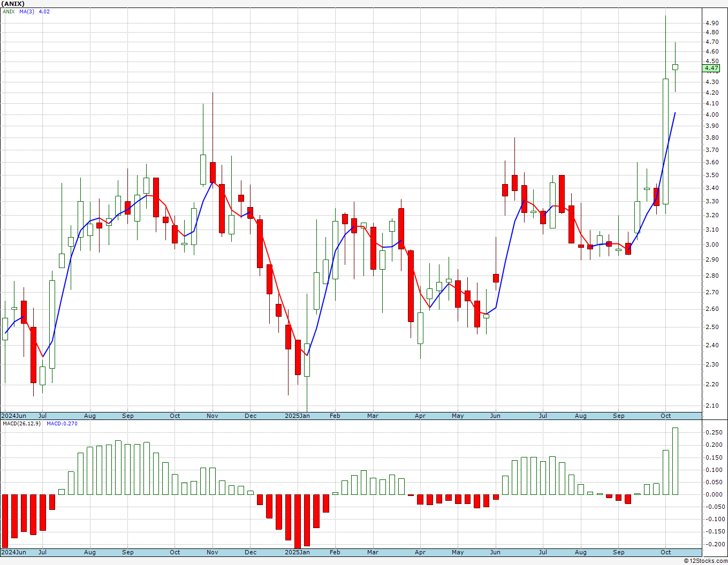This screenshot has height=565, width=728.
Task: Click the 0.000 MACD axis tick
Action: [x=714, y=494]
